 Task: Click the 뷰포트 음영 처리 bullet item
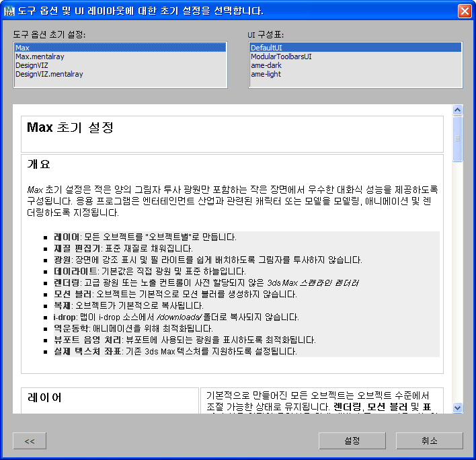coord(185,340)
